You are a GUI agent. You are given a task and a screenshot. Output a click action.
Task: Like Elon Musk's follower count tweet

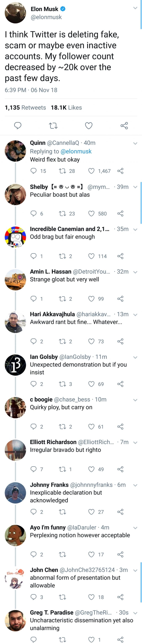click(89, 126)
